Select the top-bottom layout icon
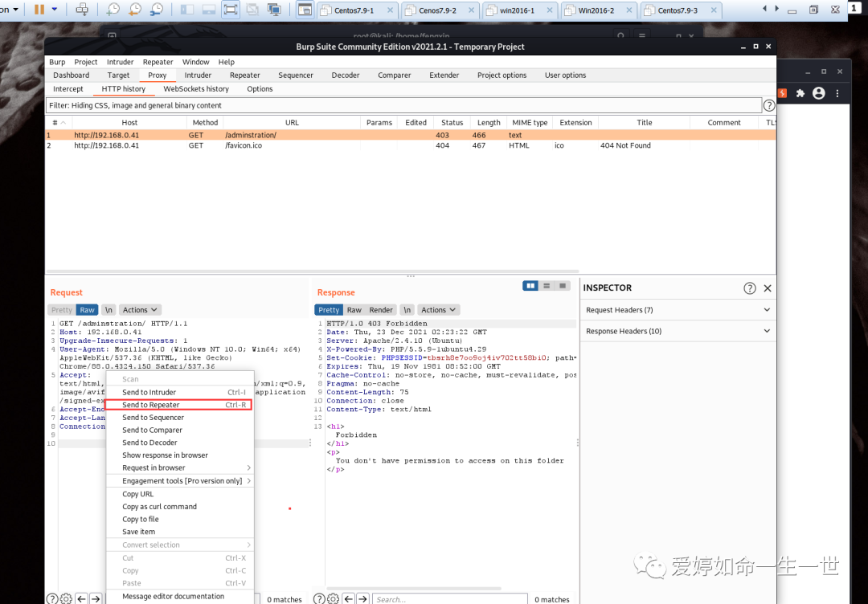The width and height of the screenshot is (868, 604). [x=547, y=286]
